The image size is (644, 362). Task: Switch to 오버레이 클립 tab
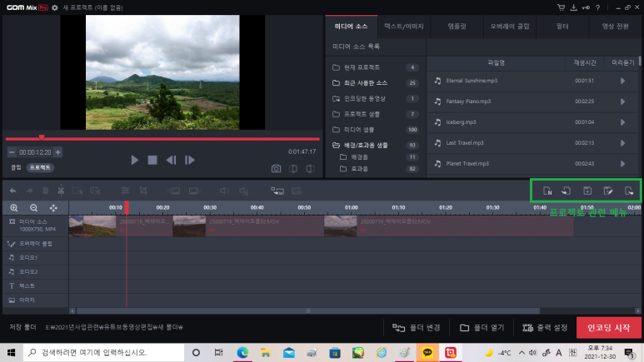510,27
